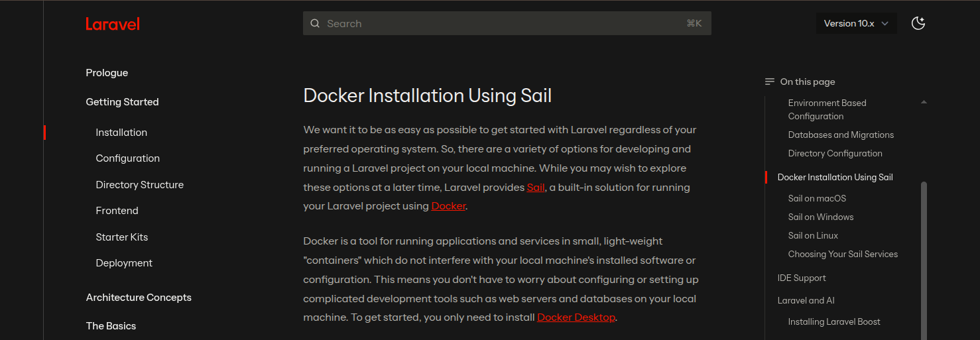Click the On this page list icon
This screenshot has height=340, width=980.
point(770,82)
